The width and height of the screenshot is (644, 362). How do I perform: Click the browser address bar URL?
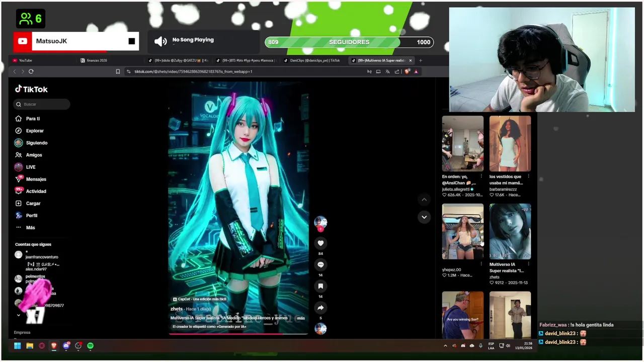coord(193,71)
